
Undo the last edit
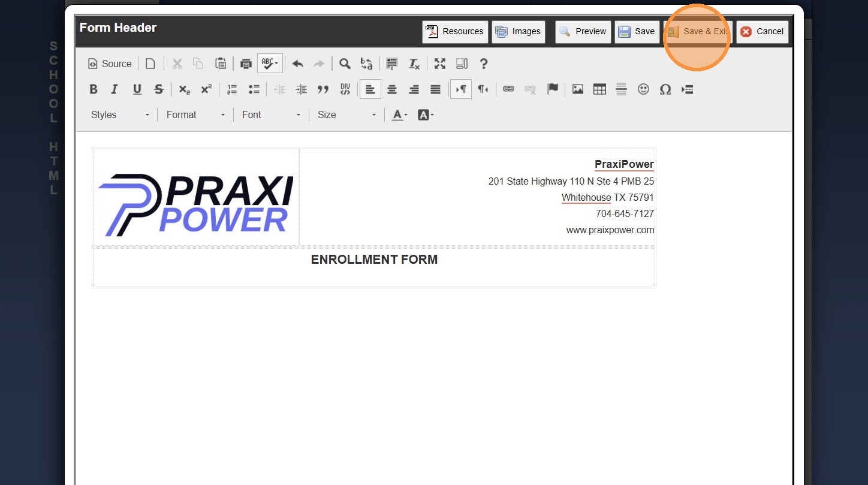point(298,64)
